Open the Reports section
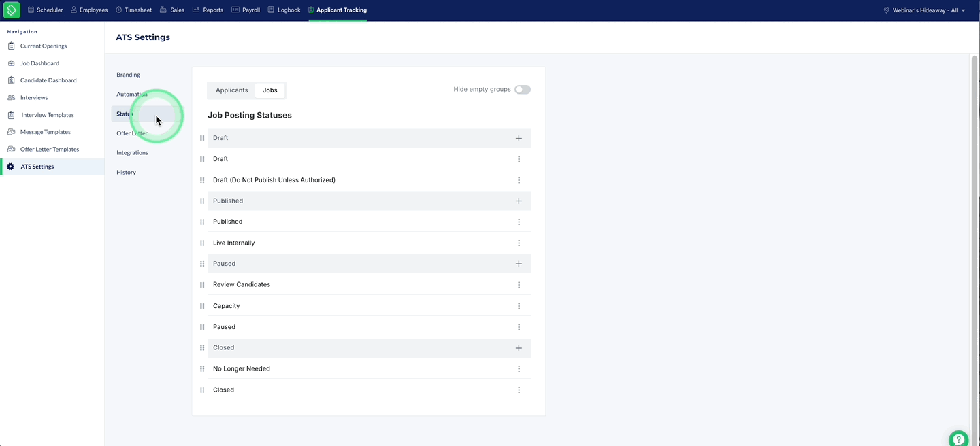The width and height of the screenshot is (980, 446). (208, 10)
